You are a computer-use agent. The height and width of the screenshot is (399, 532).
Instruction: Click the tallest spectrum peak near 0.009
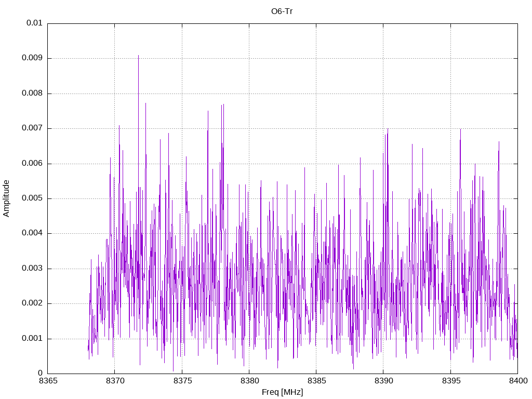[138, 56]
